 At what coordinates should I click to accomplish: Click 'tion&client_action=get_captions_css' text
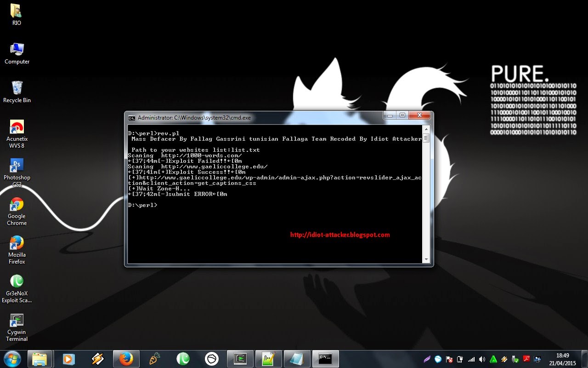tap(192, 183)
